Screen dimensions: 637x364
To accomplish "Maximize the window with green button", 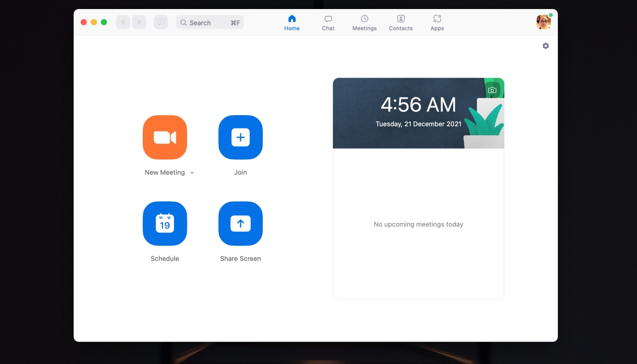I will tap(104, 22).
